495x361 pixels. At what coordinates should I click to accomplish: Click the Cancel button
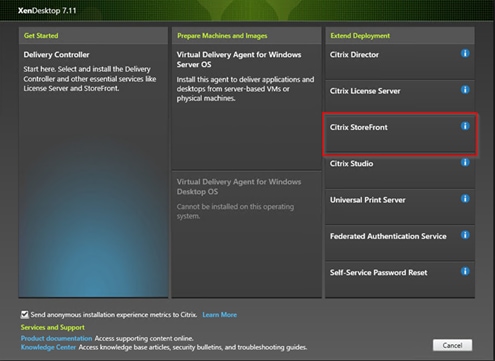click(x=452, y=345)
